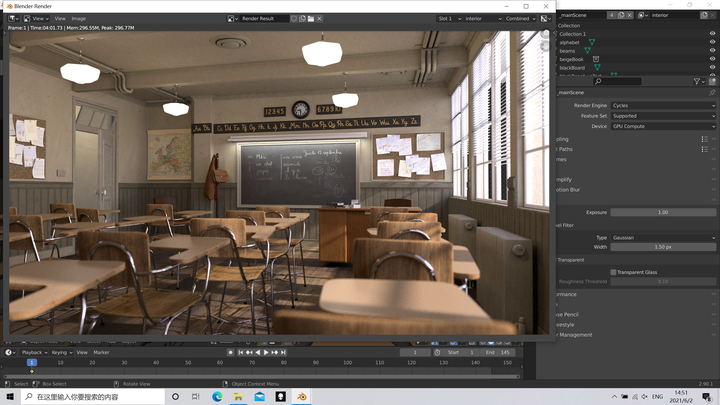The height and width of the screenshot is (405, 720).
Task: Delete scene using X next to _mainScene
Action: click(630, 15)
